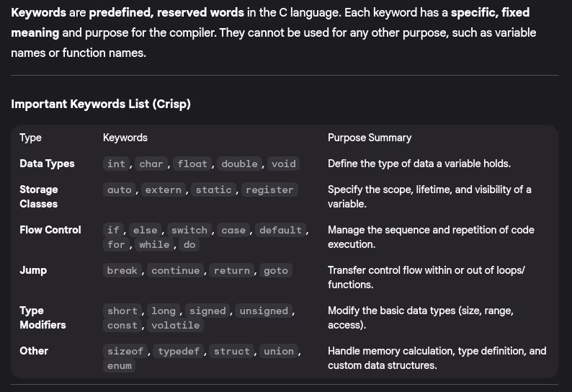Select the 'extern' keyword code chip
Viewport: 572px width, 392px height.
coord(163,190)
